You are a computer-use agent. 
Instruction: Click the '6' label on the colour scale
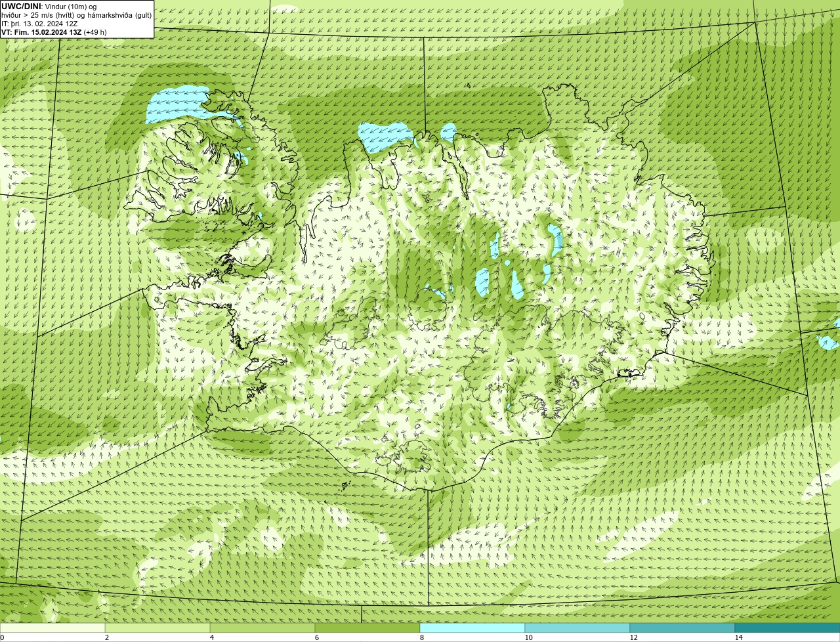tap(316, 637)
